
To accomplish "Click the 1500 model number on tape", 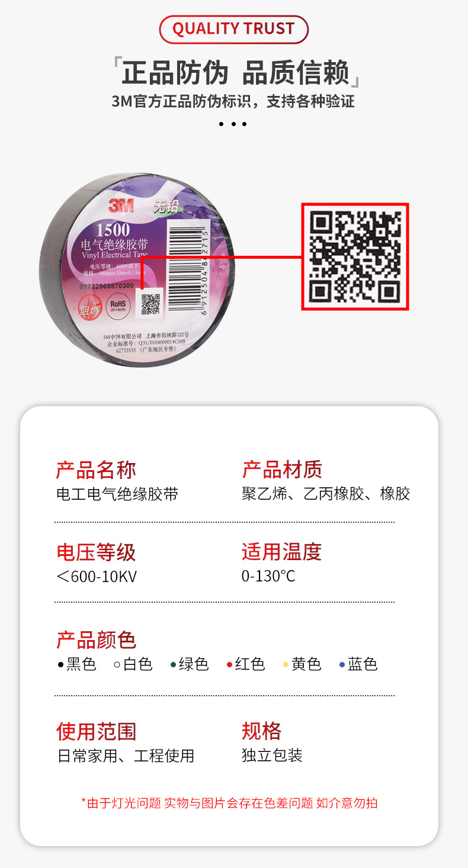I will pyautogui.click(x=113, y=229).
